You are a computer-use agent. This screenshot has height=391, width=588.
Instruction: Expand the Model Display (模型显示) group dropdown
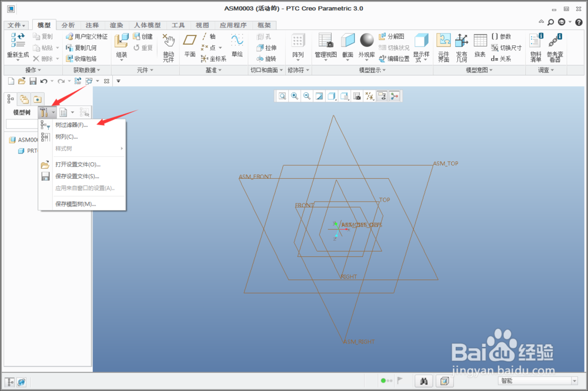372,70
